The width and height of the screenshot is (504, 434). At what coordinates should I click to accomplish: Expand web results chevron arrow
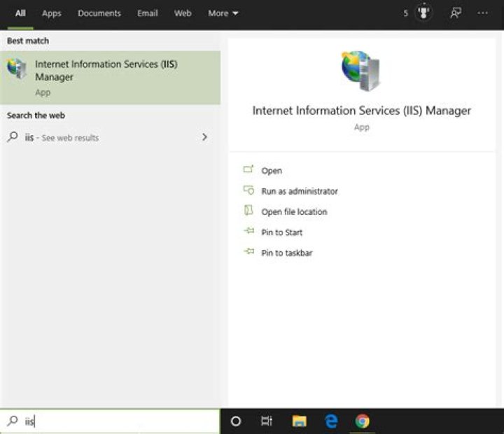[x=204, y=137]
